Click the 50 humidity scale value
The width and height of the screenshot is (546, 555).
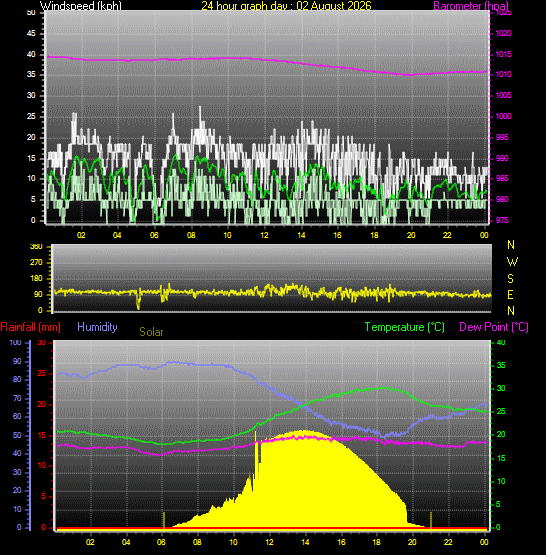click(17, 435)
